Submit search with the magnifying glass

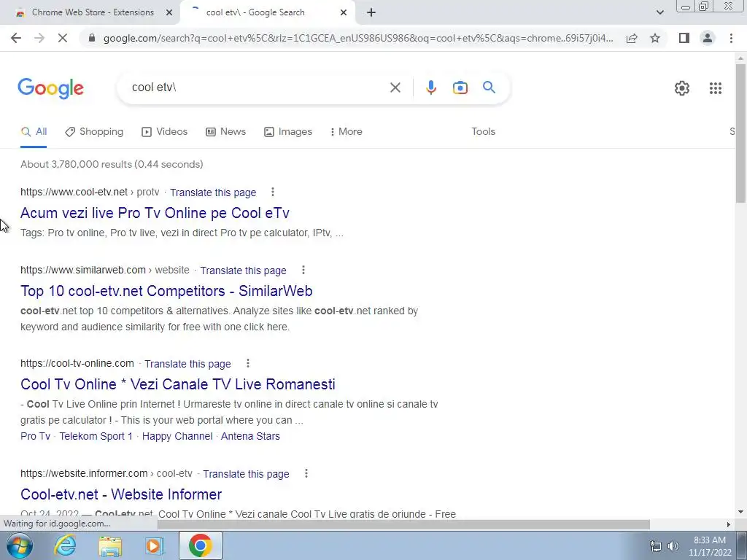coord(489,87)
